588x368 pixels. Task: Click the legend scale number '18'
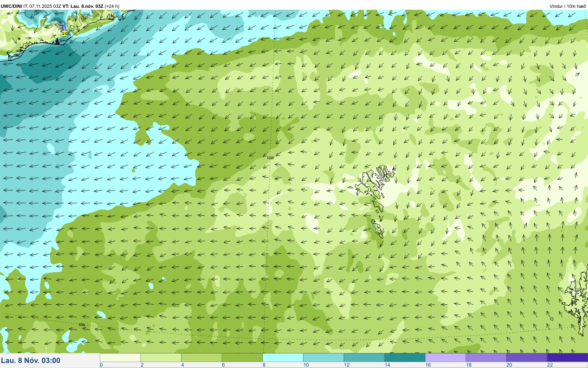click(468, 365)
